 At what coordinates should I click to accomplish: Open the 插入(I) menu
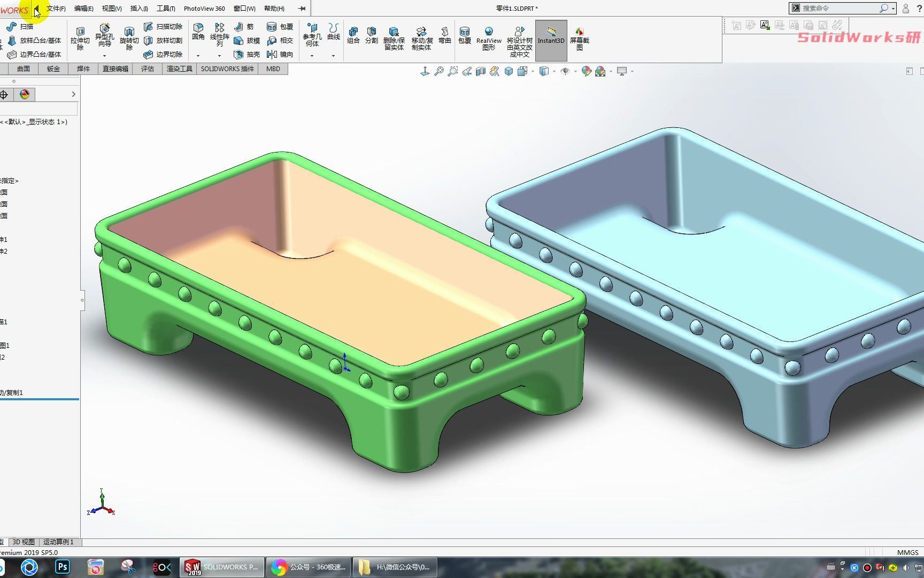pos(139,9)
